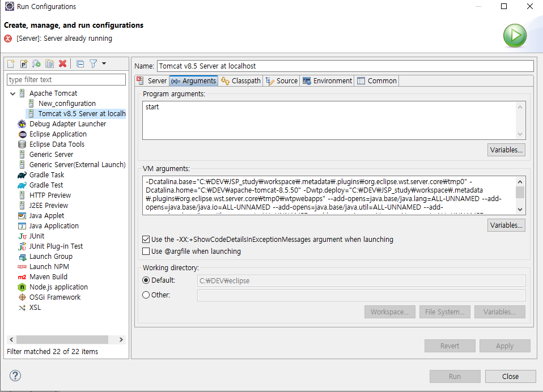Select the JUnit item
The width and height of the screenshot is (543, 392).
click(37, 236)
